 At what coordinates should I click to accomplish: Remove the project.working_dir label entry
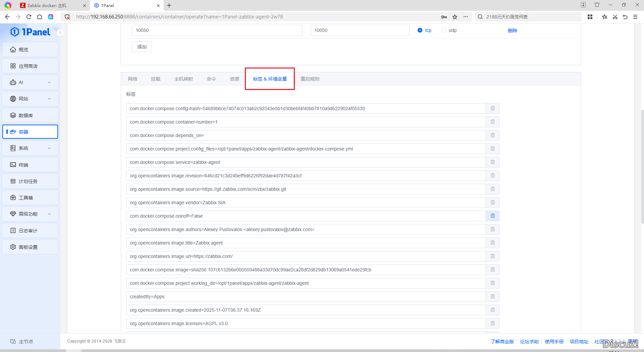coord(492,283)
